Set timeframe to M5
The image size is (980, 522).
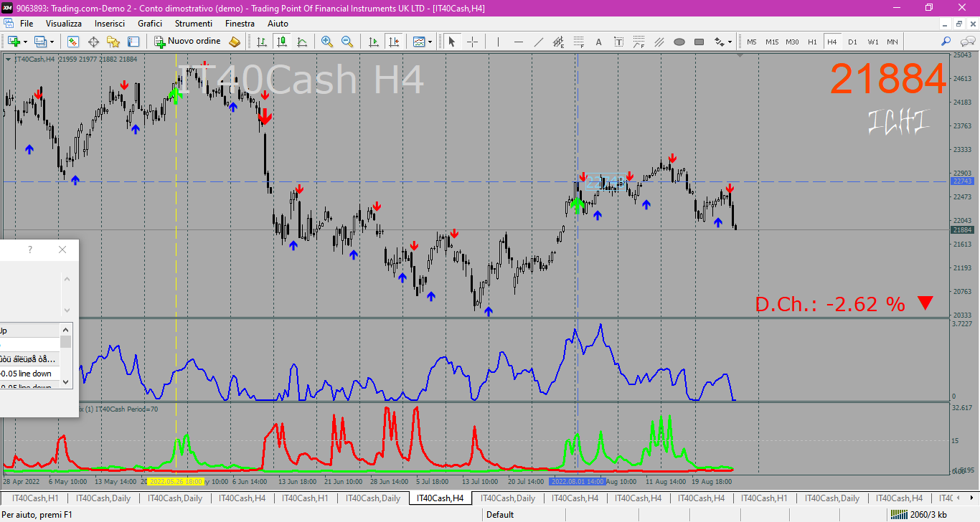click(x=751, y=42)
